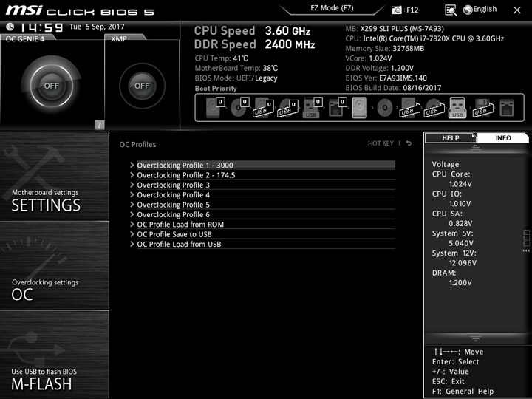Click the back arrow next to HOT KEY

pos(409,143)
